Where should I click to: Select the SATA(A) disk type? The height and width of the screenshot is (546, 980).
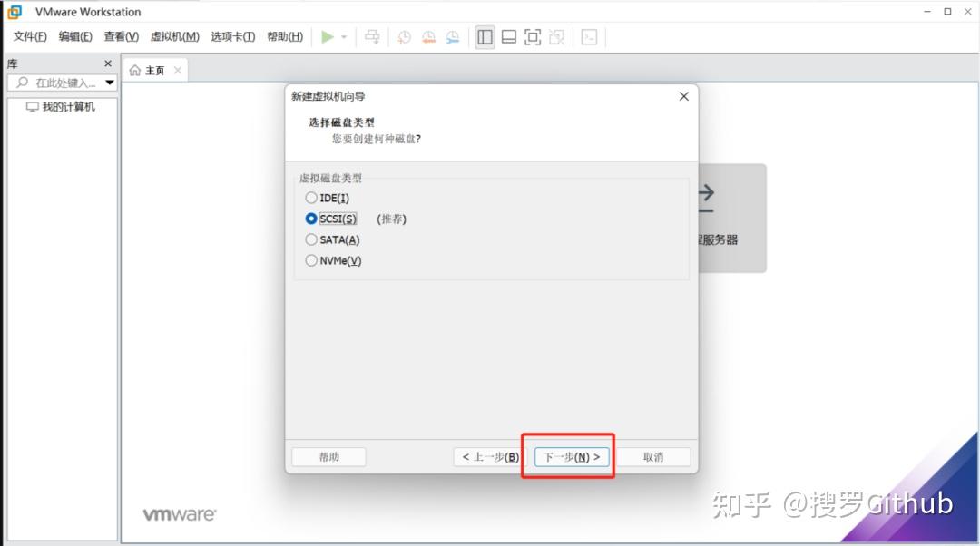[332, 239]
